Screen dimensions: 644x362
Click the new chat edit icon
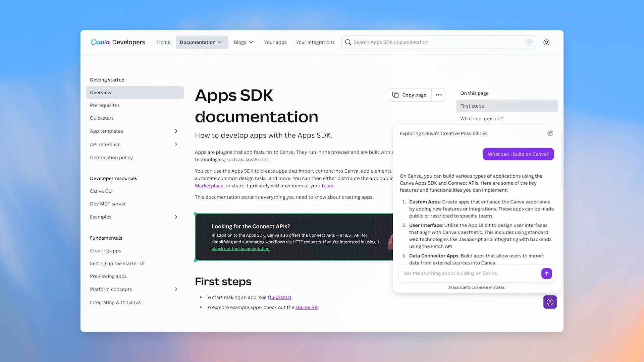[x=550, y=133]
